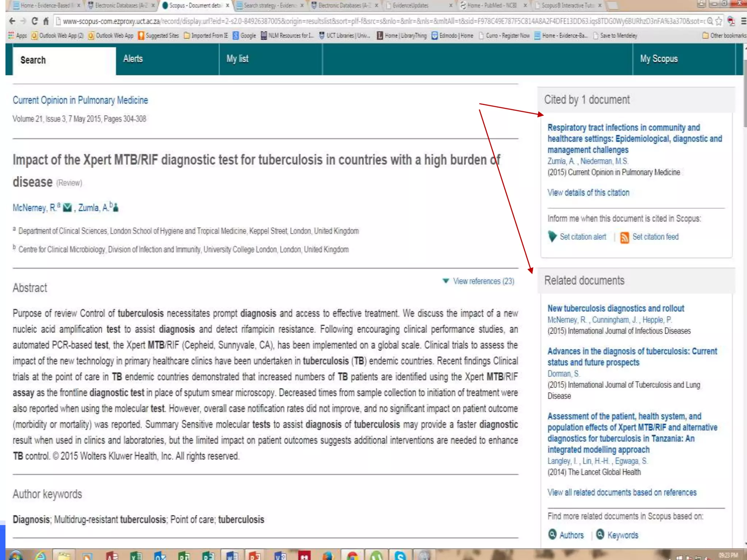Open the Home - PubMed - NCBI browser tab
747x560 pixels.
(492, 5)
